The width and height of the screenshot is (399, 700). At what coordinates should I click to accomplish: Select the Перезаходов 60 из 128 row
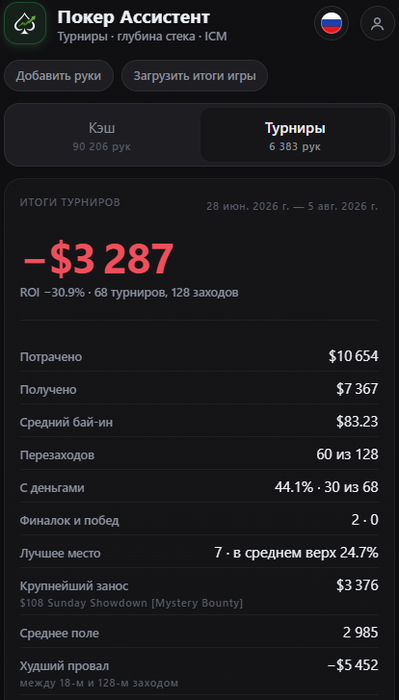pyautogui.click(x=199, y=455)
